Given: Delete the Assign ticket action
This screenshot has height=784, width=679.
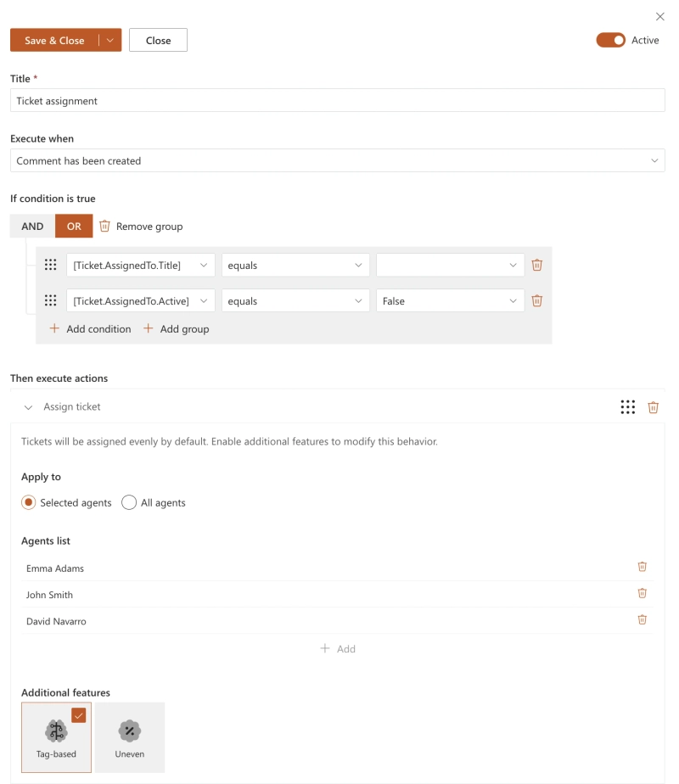Looking at the screenshot, I should [653, 407].
